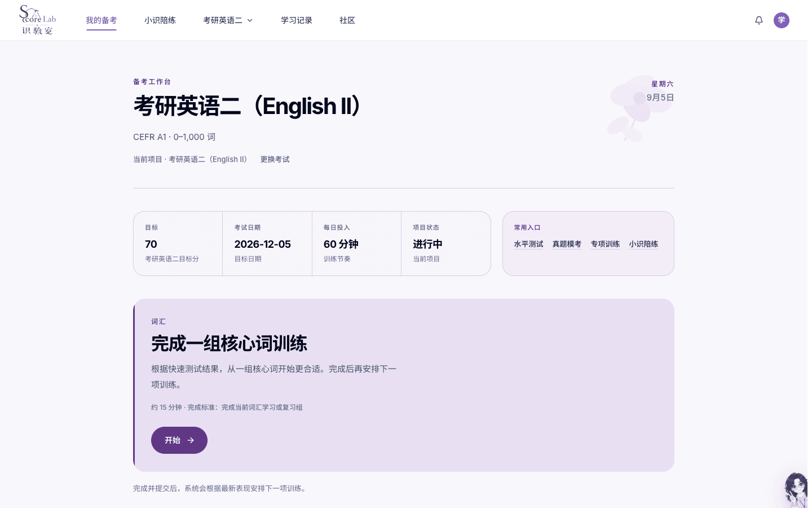Click the 词汇 category label
This screenshot has height=508, width=812.
click(158, 322)
